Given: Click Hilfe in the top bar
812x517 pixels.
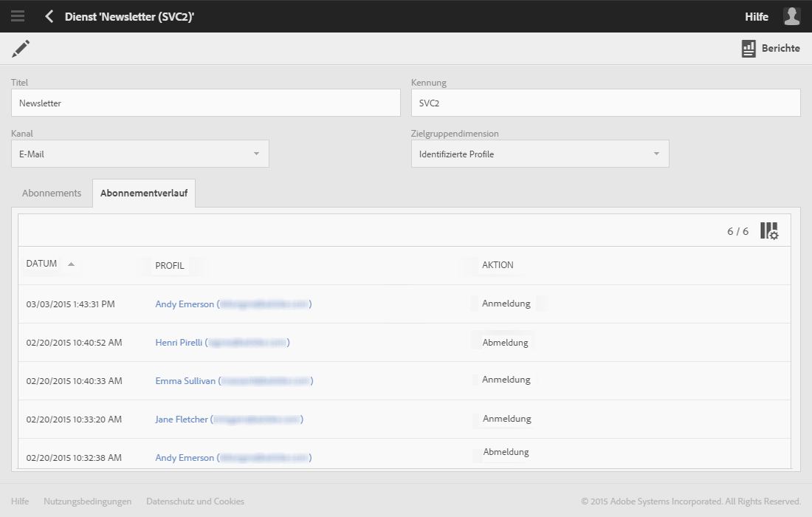Looking at the screenshot, I should [x=757, y=16].
